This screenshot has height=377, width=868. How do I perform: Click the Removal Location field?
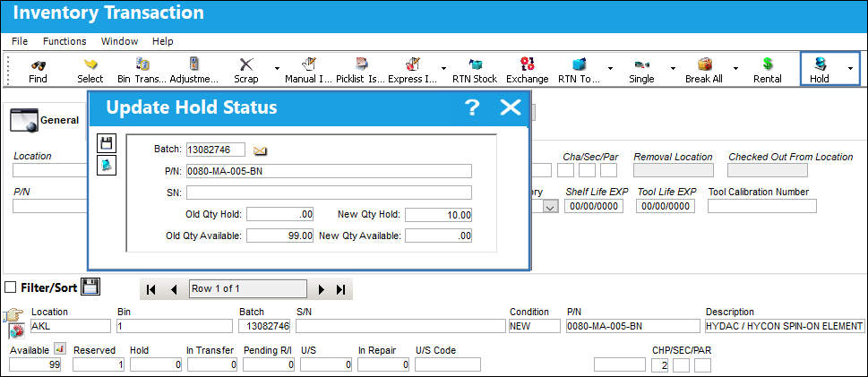[673, 170]
